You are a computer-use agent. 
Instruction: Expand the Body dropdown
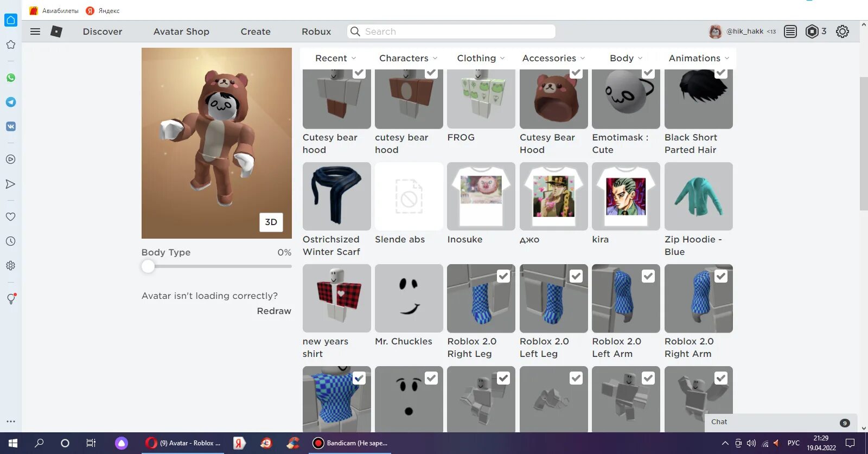(626, 58)
